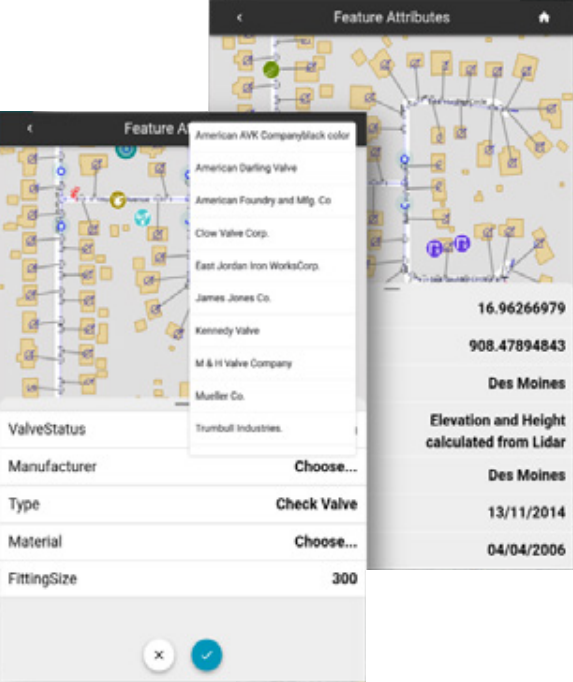The image size is (573, 682).
Task: Select the left purple circle marker on rear map
Action: (x=434, y=248)
